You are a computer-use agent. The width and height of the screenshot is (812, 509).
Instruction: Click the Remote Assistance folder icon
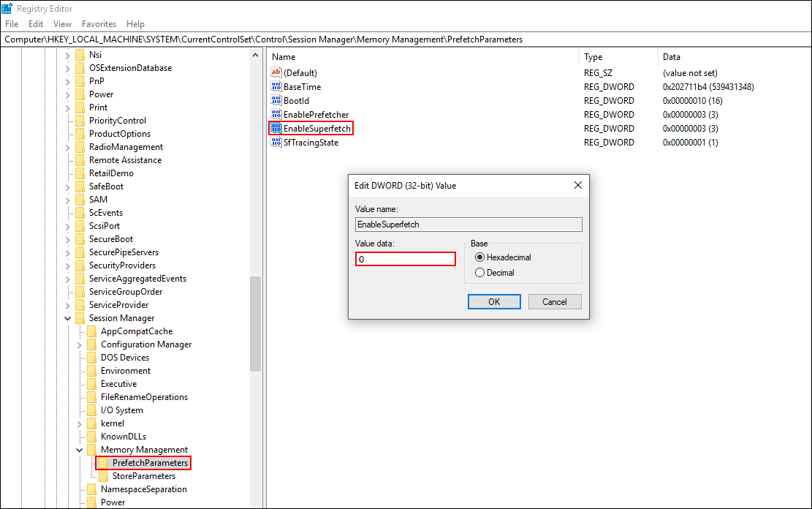[x=80, y=160]
